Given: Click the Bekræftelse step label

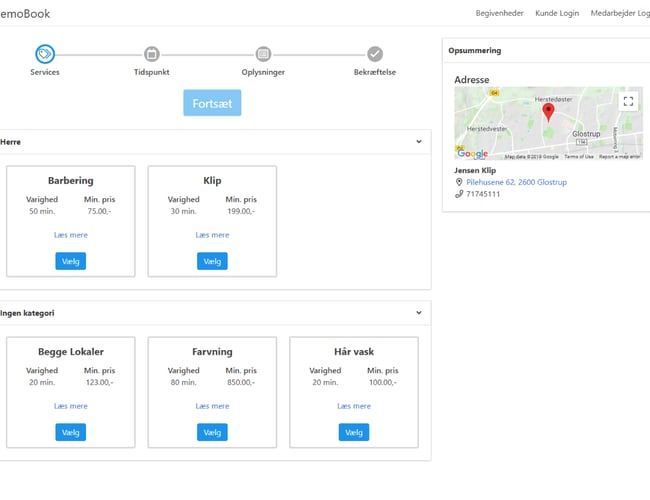Looking at the screenshot, I should coord(375,72).
